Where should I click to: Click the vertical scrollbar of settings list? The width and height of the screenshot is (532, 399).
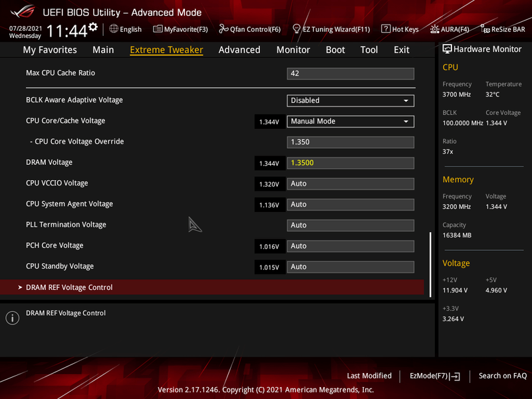point(430,265)
